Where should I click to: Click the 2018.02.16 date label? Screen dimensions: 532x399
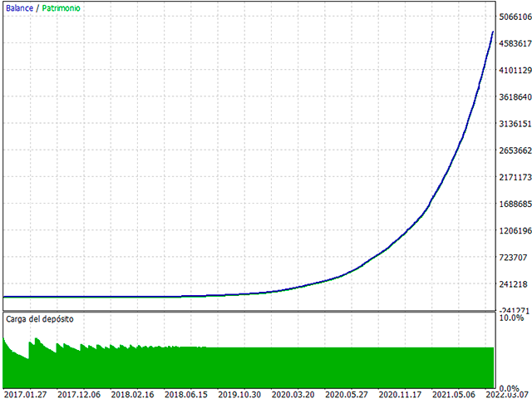pos(133,395)
